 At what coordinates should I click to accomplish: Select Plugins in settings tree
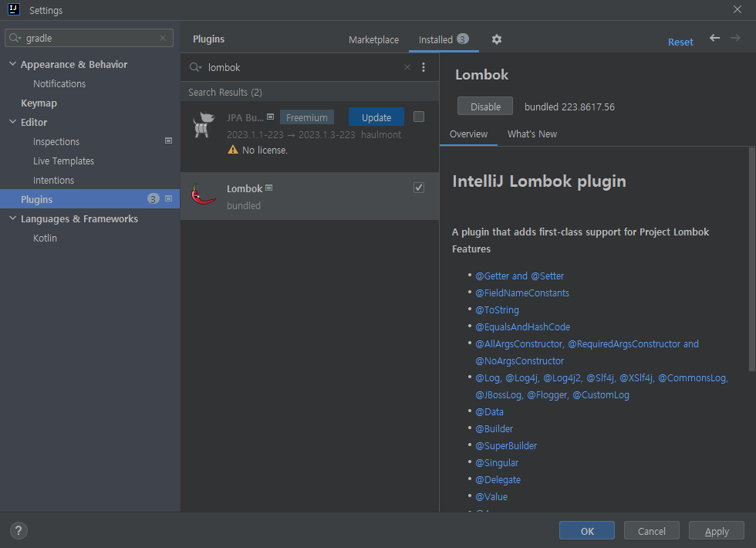89,199
